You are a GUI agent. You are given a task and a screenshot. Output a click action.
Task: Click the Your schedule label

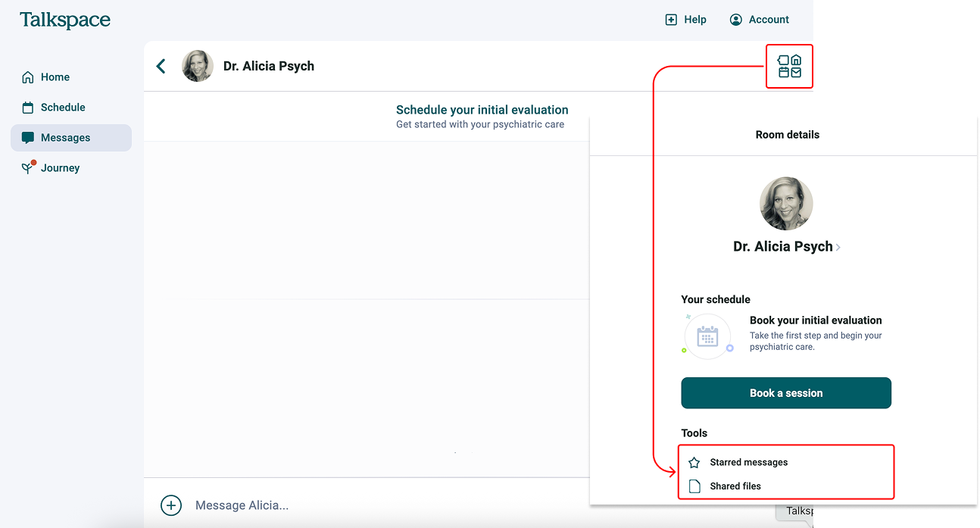(716, 299)
